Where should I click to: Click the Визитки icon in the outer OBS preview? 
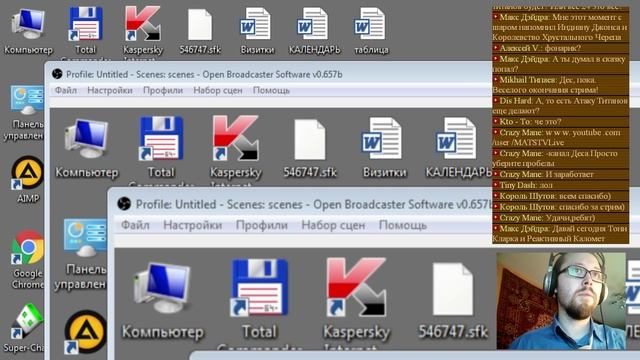384,148
